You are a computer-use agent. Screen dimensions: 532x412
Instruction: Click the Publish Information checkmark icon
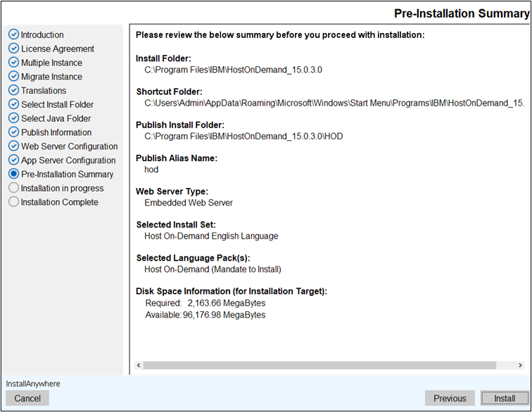click(13, 132)
